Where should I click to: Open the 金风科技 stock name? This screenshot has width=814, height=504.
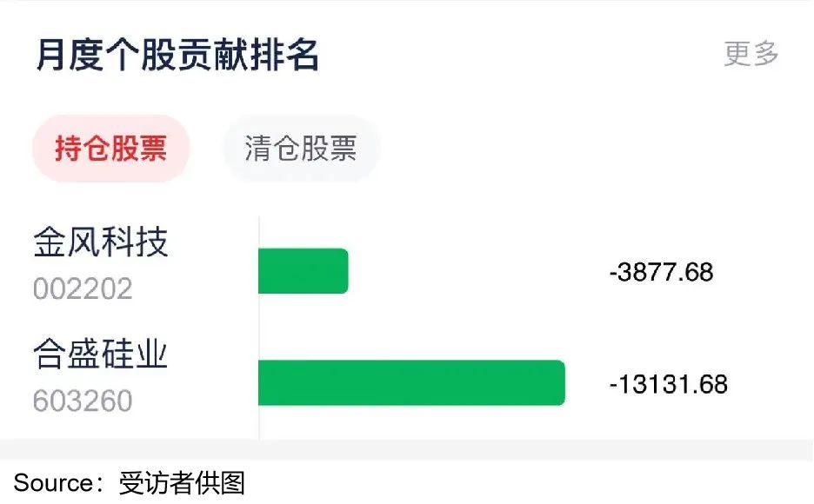click(101, 242)
